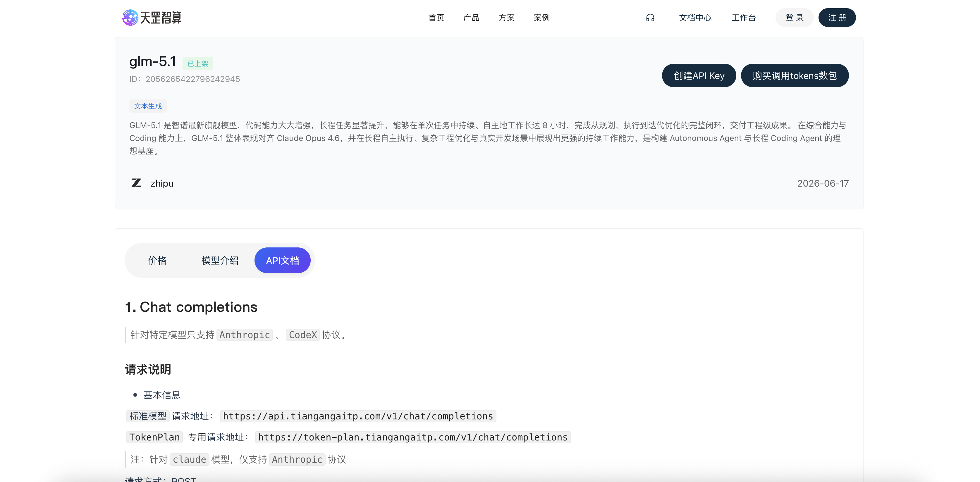Click the 文本生成 tag
Viewport: 980px width, 482px height.
tap(148, 106)
